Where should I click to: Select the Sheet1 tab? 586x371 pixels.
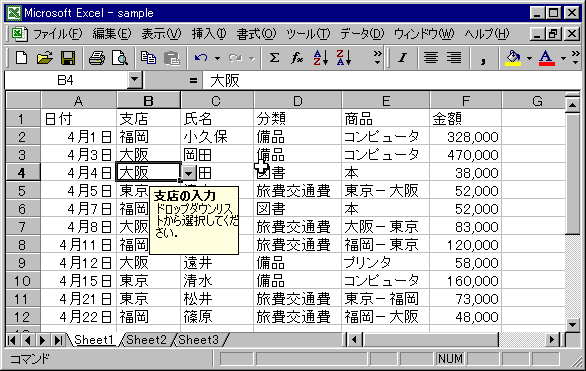(94, 340)
